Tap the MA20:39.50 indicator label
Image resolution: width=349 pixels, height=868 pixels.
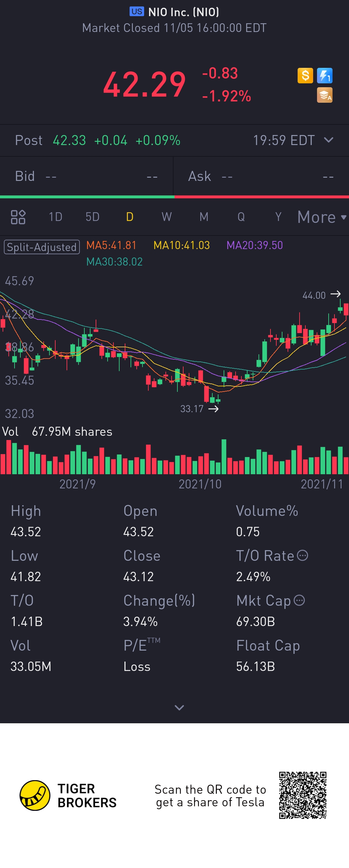[x=255, y=245]
